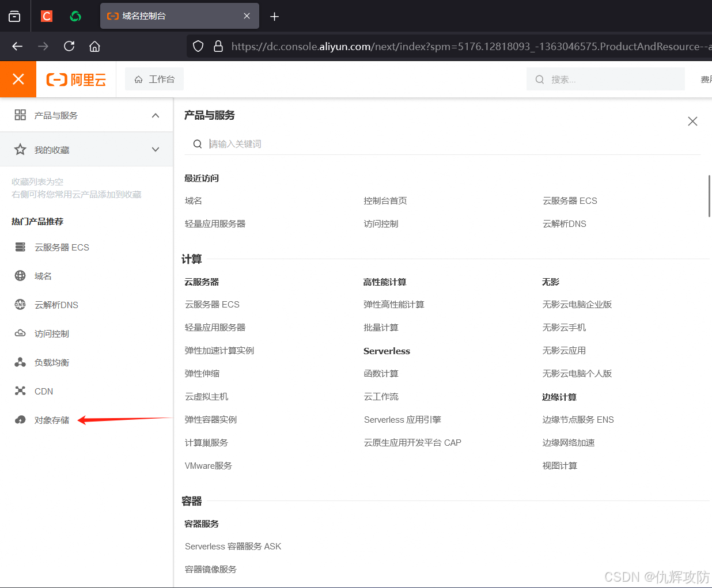Screen dimensions: 712x588
Task: Click the browser address bar URL
Action: [471, 46]
